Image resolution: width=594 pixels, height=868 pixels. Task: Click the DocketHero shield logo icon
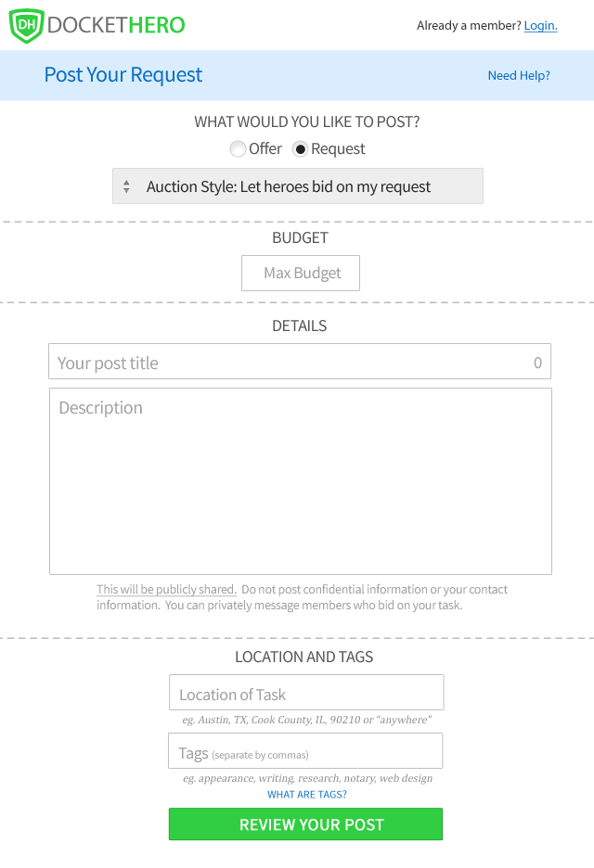[x=26, y=25]
